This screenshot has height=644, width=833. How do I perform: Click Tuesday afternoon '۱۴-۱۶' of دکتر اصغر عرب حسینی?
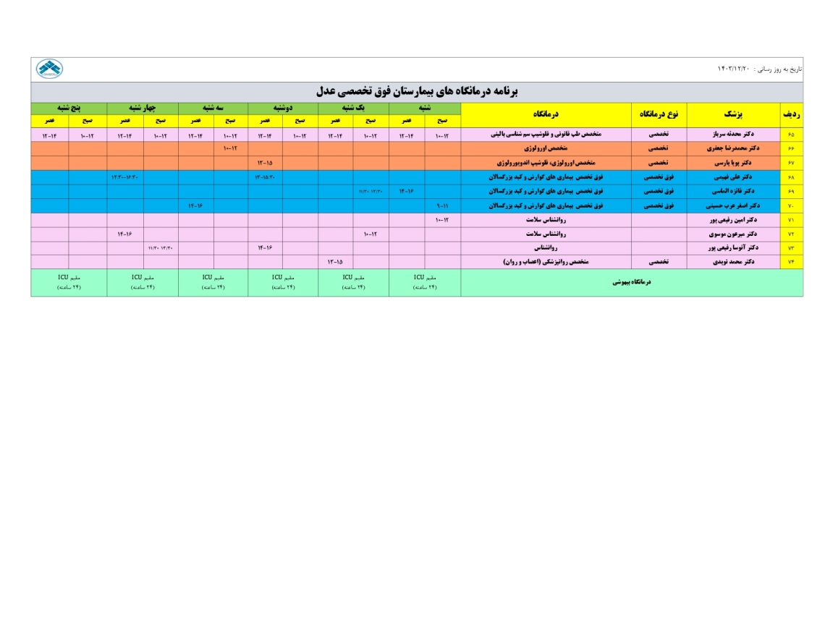195,206
